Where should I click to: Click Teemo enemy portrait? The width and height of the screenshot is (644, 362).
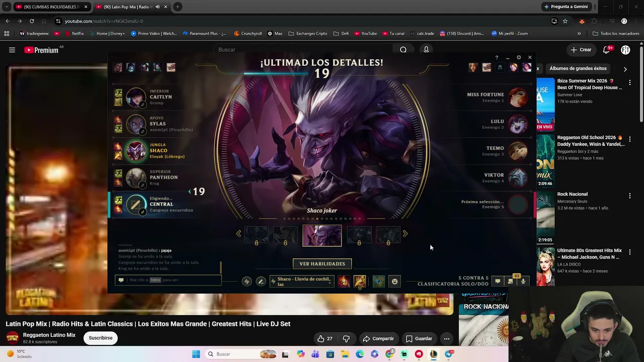517,151
